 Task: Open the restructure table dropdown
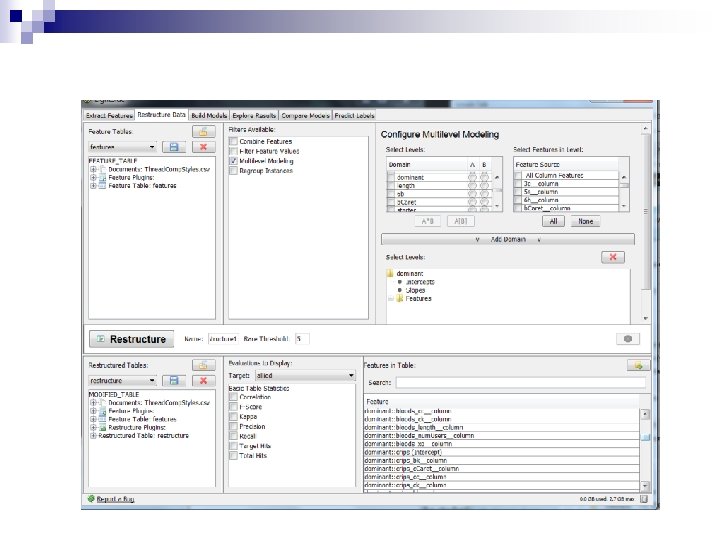point(122,381)
